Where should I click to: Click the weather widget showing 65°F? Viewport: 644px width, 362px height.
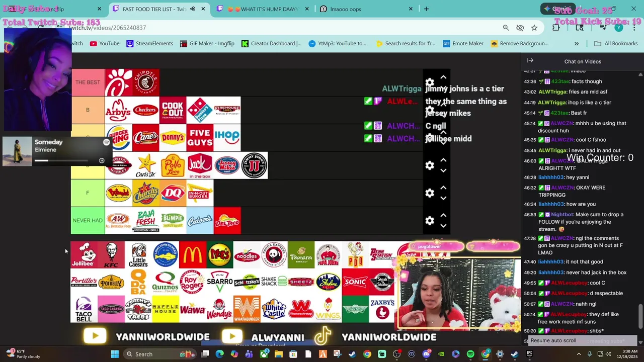tap(23, 354)
